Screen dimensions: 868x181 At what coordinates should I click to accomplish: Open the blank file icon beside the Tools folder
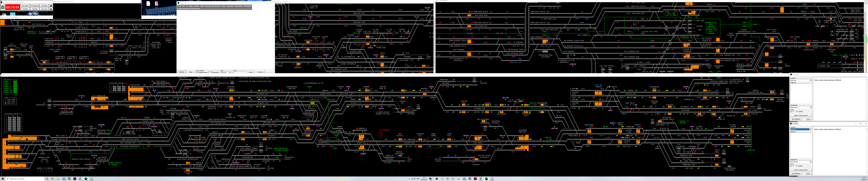[148, 3]
